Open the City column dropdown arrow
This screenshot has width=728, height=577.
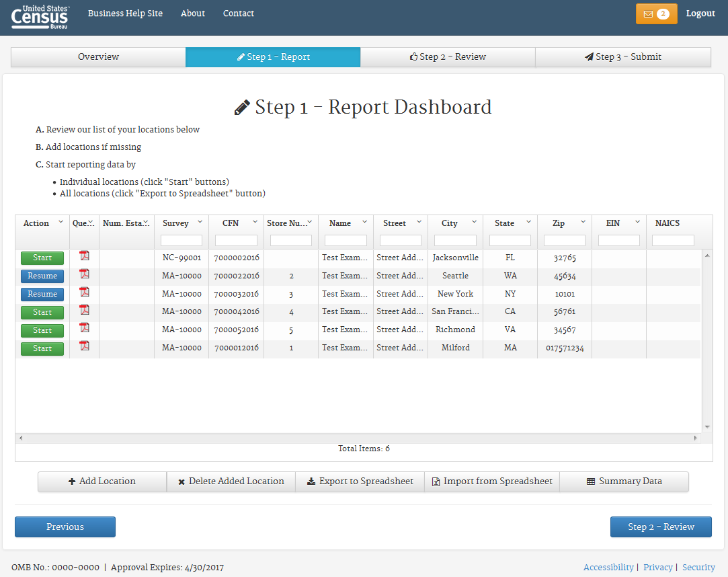tap(474, 222)
